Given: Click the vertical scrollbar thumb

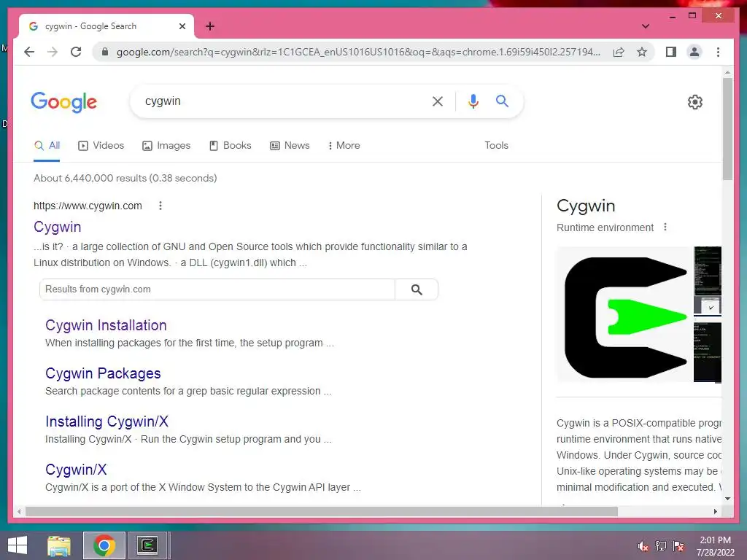Looking at the screenshot, I should coord(727,128).
